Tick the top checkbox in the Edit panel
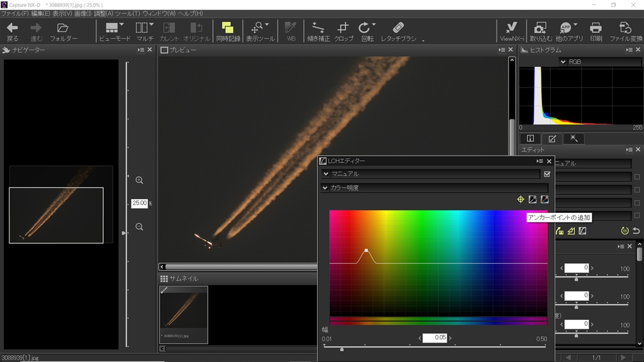 click(x=637, y=177)
